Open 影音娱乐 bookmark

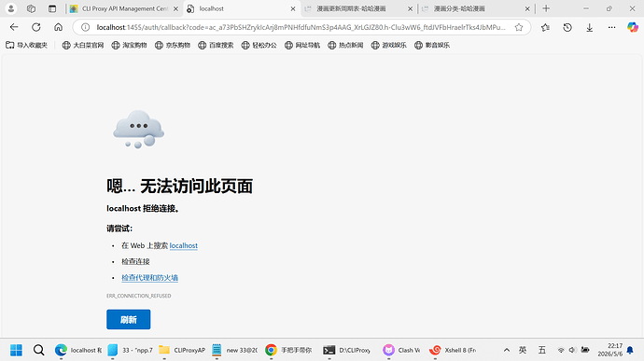coord(432,45)
